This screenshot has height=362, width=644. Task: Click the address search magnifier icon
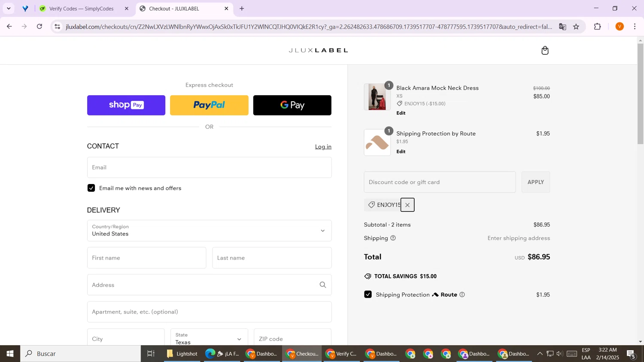(x=323, y=285)
